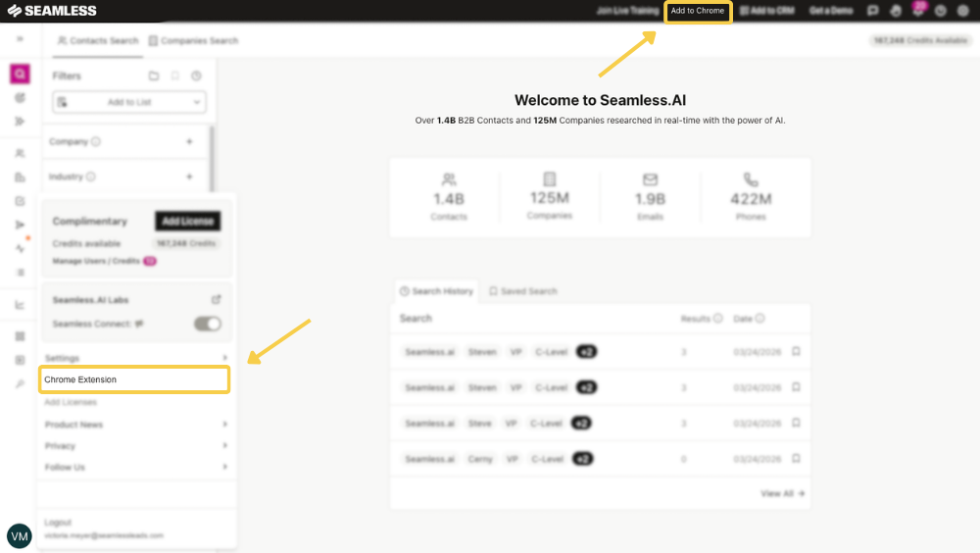Open Seamless.AI Labs external link icon
980x553 pixels.
point(217,300)
